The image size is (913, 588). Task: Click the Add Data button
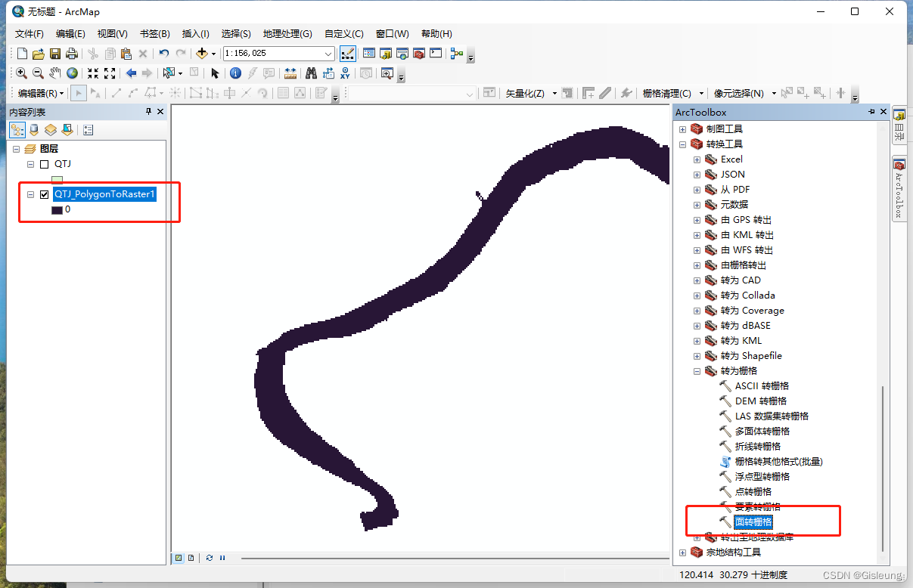pyautogui.click(x=201, y=54)
